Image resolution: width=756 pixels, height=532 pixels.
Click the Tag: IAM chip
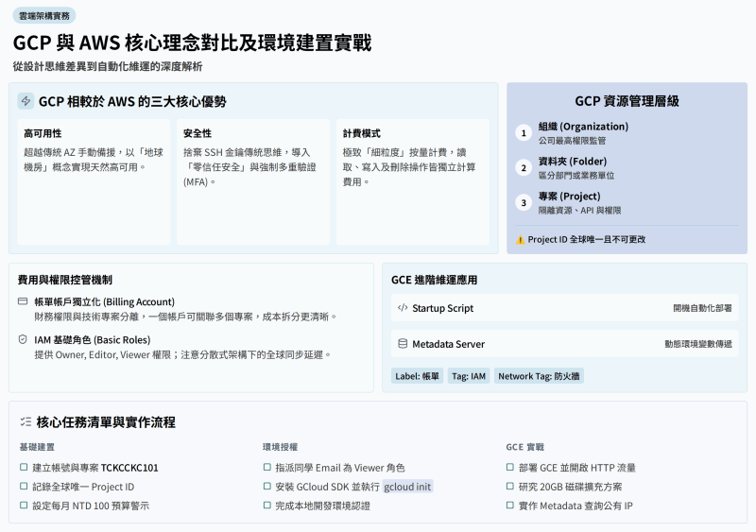(x=469, y=376)
